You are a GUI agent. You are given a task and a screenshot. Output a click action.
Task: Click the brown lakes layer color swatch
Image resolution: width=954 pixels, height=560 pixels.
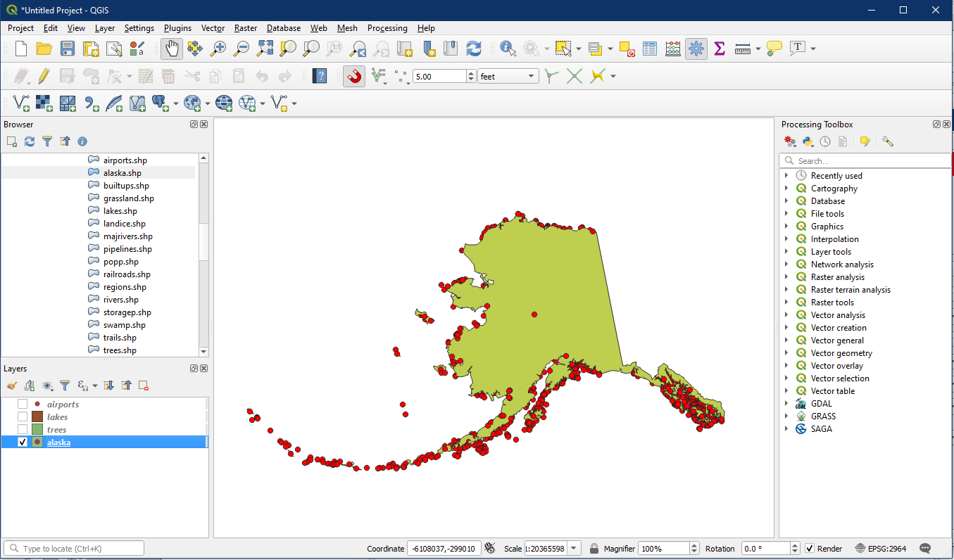click(x=37, y=417)
